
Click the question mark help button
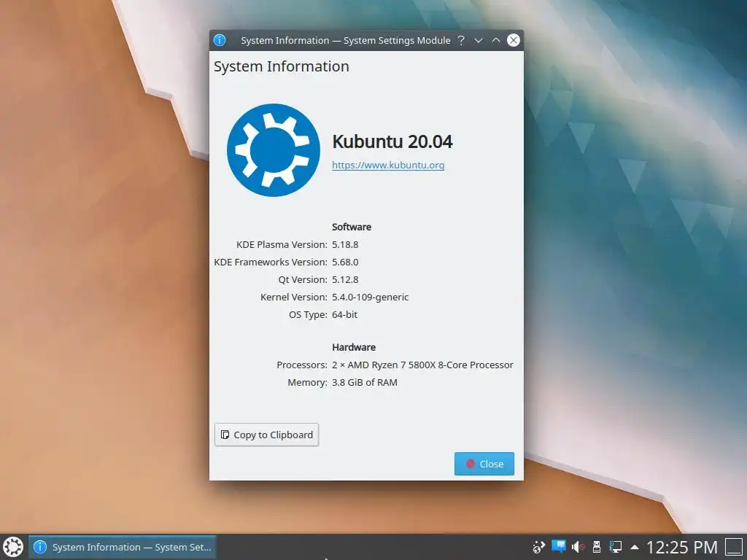click(x=461, y=40)
